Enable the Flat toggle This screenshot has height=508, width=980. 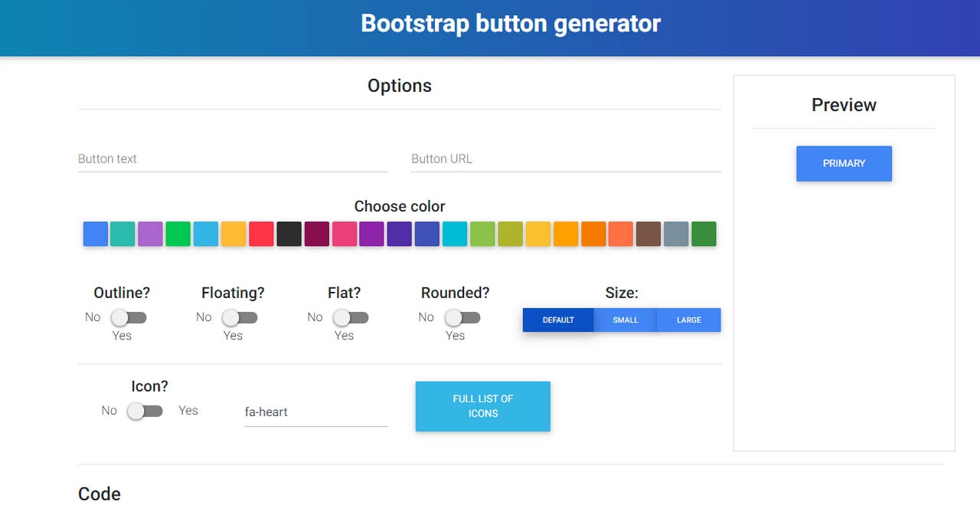(349, 316)
